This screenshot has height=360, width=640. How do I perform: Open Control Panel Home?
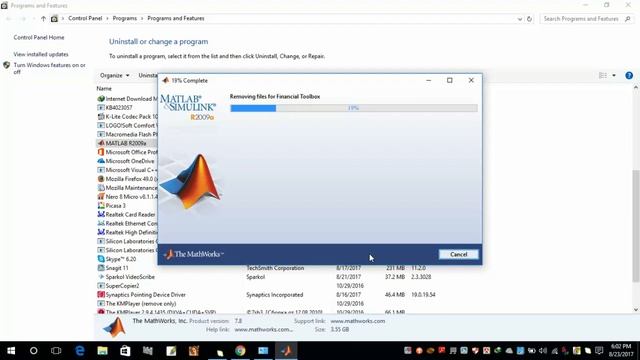39,37
